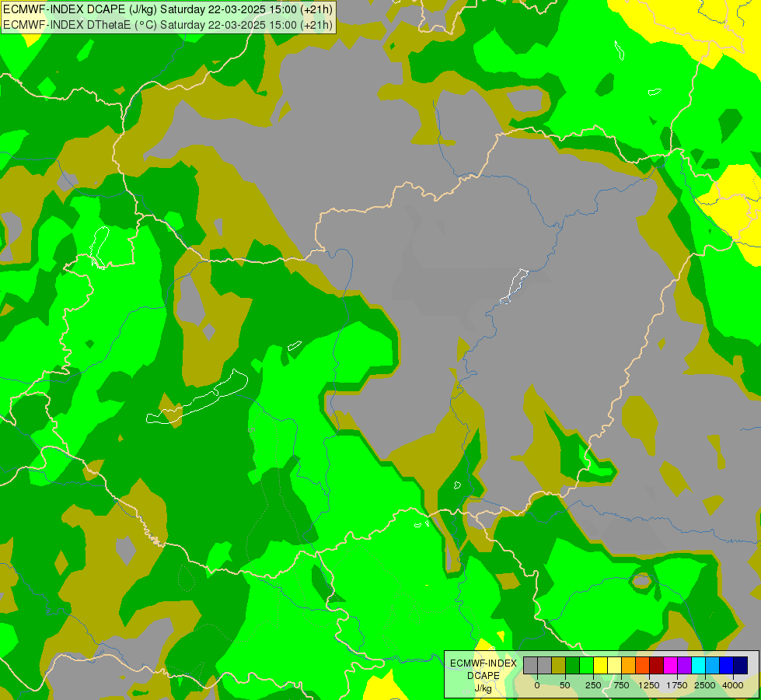This screenshot has width=761, height=700.
Task: Click the olive legend color swatch
Action: (x=559, y=665)
